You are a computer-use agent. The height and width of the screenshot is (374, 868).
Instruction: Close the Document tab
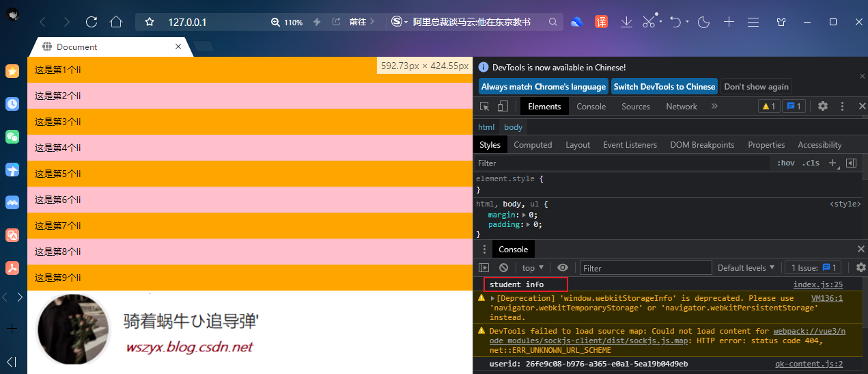point(178,46)
